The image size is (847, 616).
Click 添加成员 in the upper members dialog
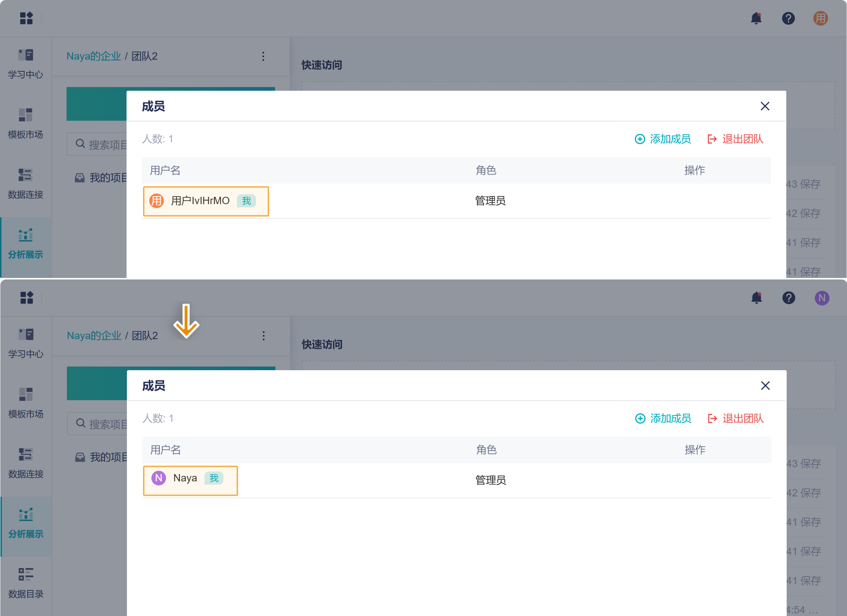pos(663,139)
